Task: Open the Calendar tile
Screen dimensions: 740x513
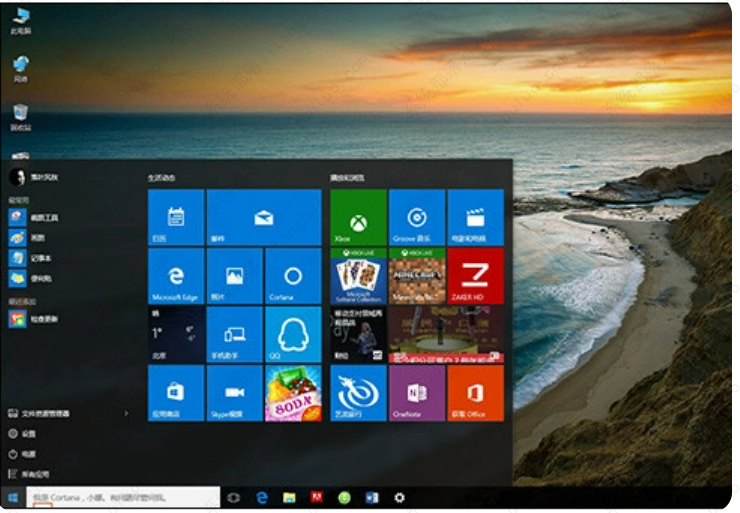Action: 176,217
